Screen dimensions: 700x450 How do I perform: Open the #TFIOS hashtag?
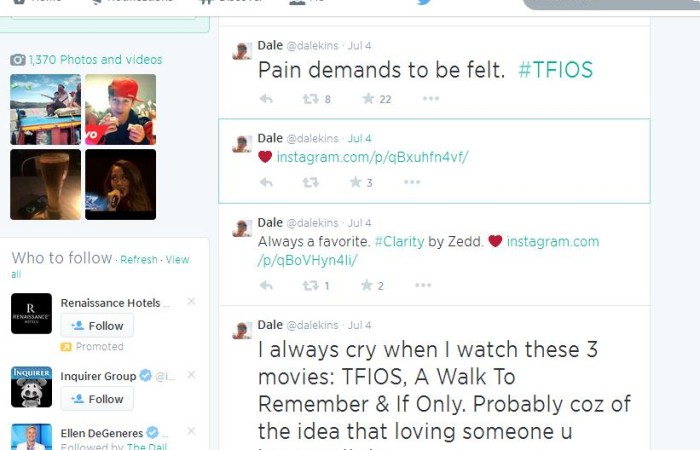(555, 70)
